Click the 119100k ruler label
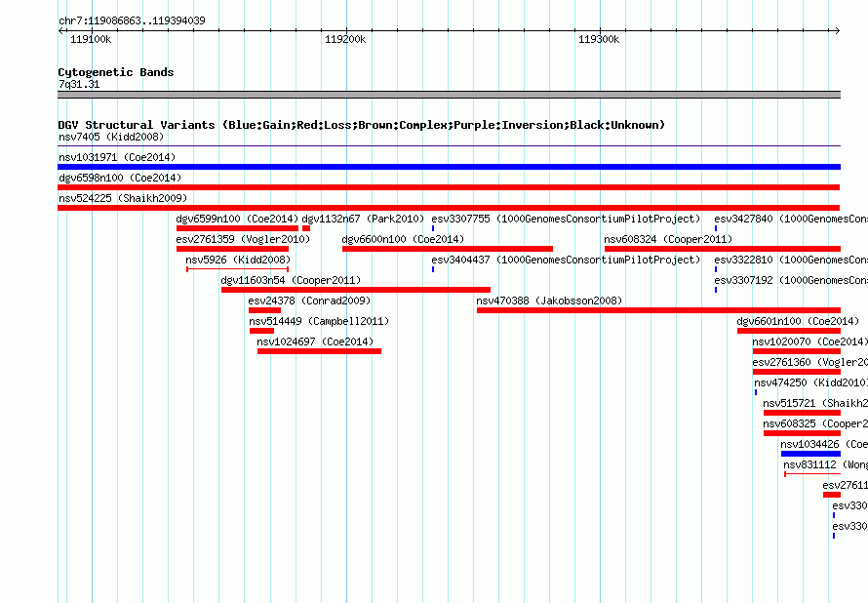 coord(91,39)
